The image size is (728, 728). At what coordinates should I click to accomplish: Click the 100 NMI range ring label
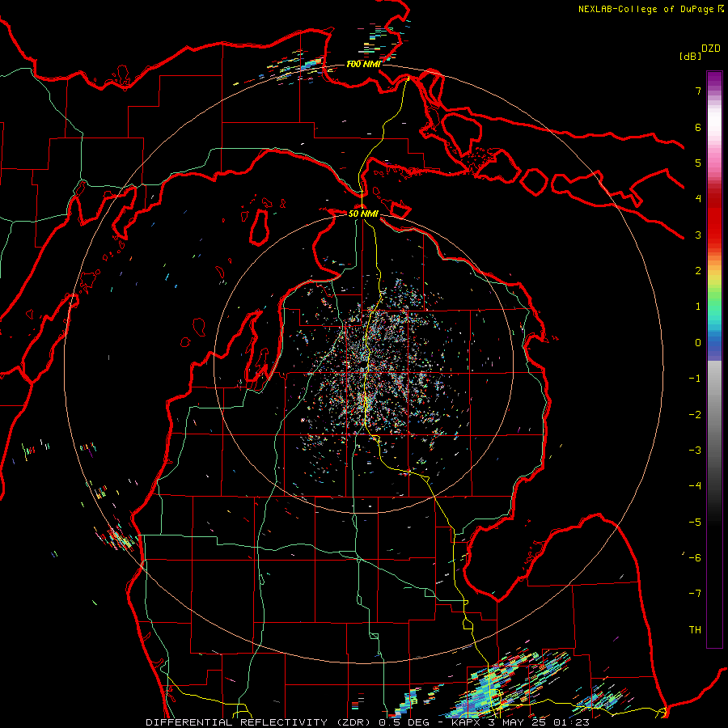pos(363,64)
